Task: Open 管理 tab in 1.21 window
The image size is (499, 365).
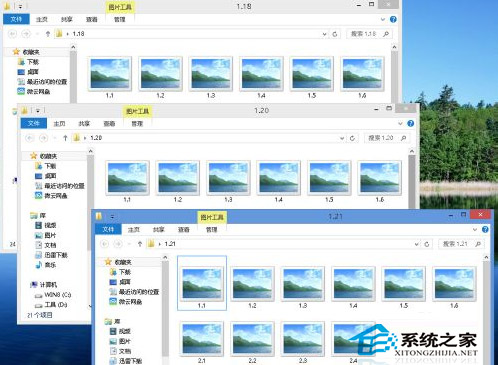Action: coord(212,230)
